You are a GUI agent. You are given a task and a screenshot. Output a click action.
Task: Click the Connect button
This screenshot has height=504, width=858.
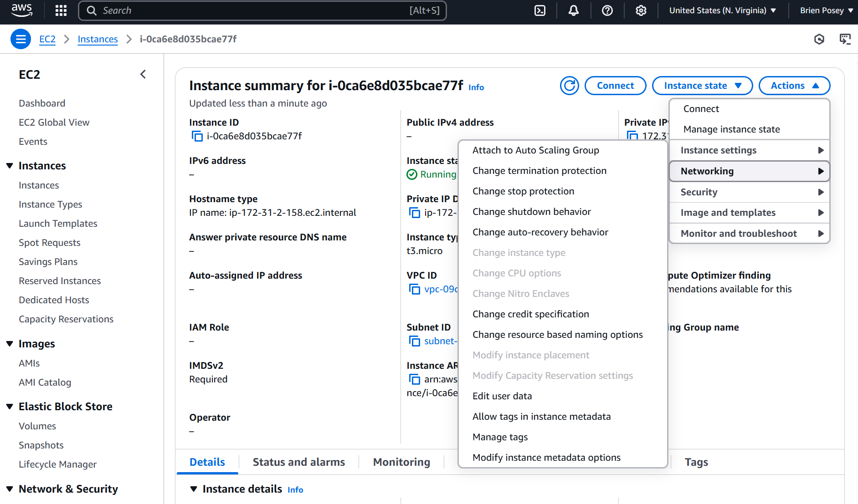[615, 86]
